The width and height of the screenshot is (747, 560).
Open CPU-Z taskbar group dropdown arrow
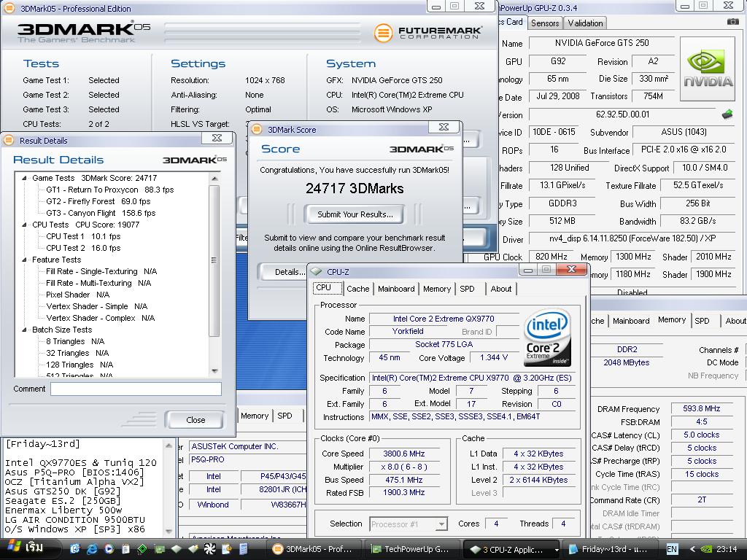click(x=557, y=550)
